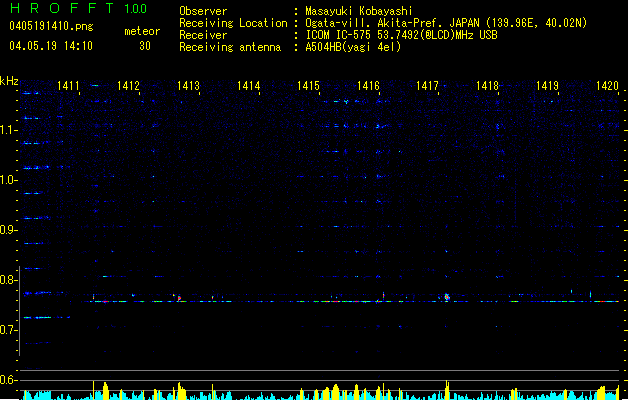Click the Observer field label

click(x=203, y=11)
